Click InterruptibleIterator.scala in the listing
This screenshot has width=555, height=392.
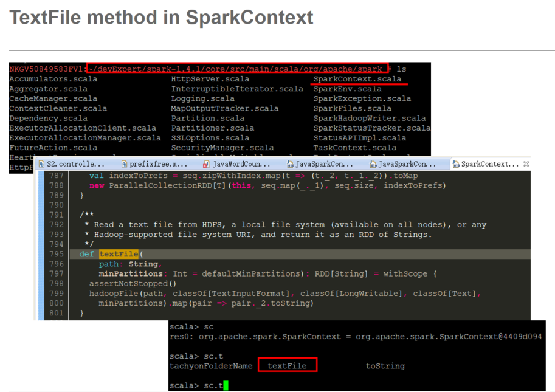pyautogui.click(x=237, y=89)
